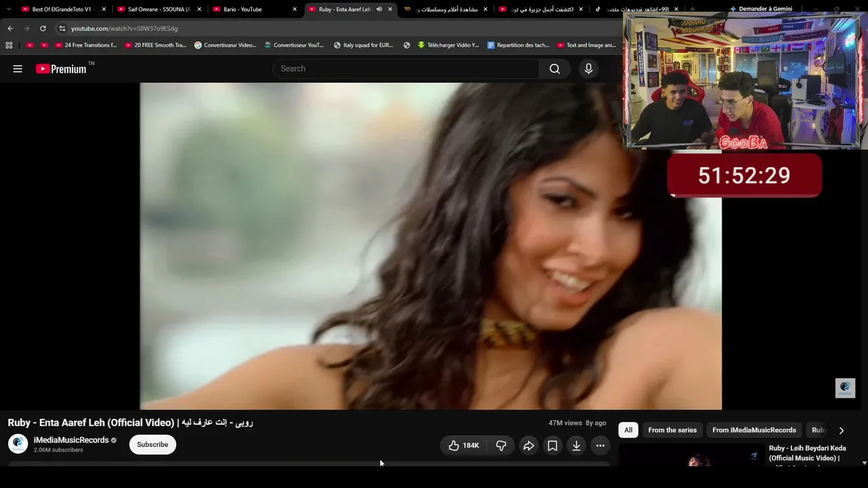View site information next to the URL
The width and height of the screenshot is (868, 488).
[62, 28]
